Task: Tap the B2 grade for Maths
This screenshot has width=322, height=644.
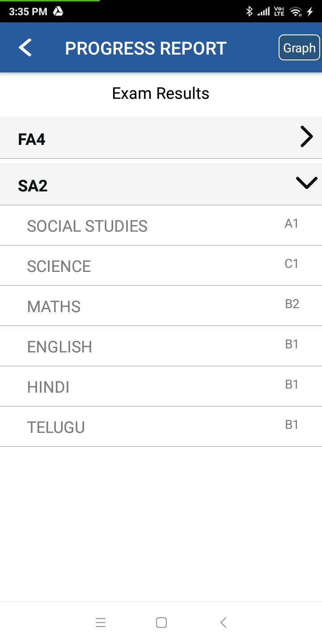Action: point(292,304)
